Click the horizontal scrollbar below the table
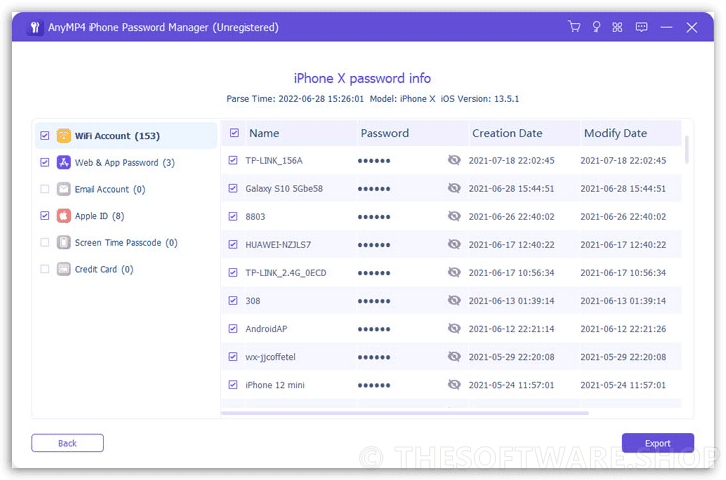This screenshot has height=480, width=726. coord(405,413)
